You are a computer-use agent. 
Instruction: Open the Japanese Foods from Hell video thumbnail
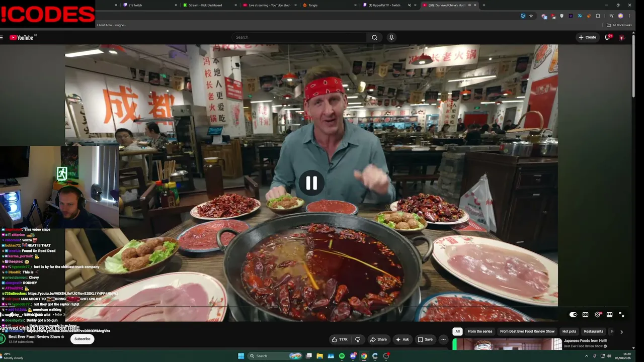[x=507, y=344]
